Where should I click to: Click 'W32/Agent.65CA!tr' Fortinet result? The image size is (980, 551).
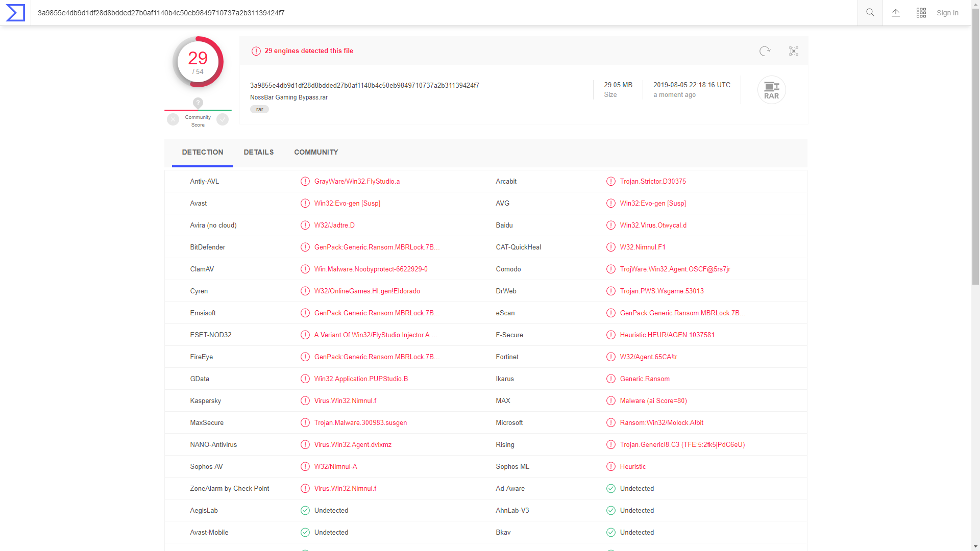649,357
